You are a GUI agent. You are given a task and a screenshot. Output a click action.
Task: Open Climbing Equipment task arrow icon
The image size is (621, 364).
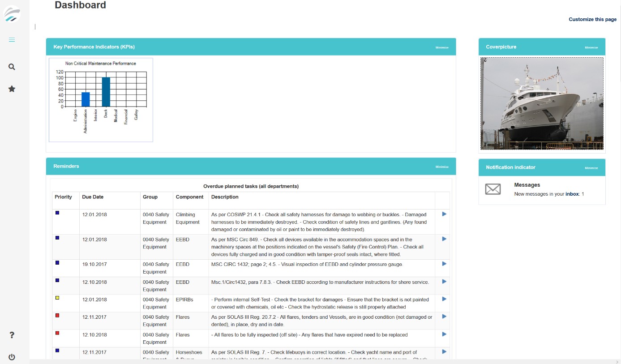coord(444,214)
